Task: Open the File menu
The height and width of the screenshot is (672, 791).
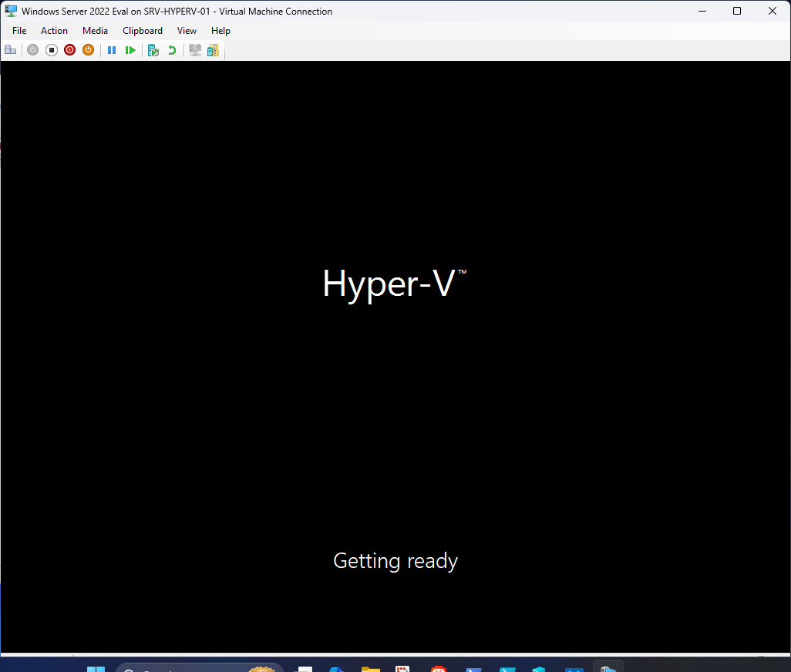Action: [19, 31]
